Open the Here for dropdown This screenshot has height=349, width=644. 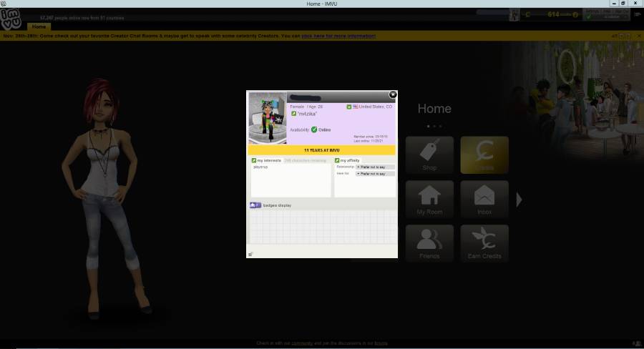(375, 174)
